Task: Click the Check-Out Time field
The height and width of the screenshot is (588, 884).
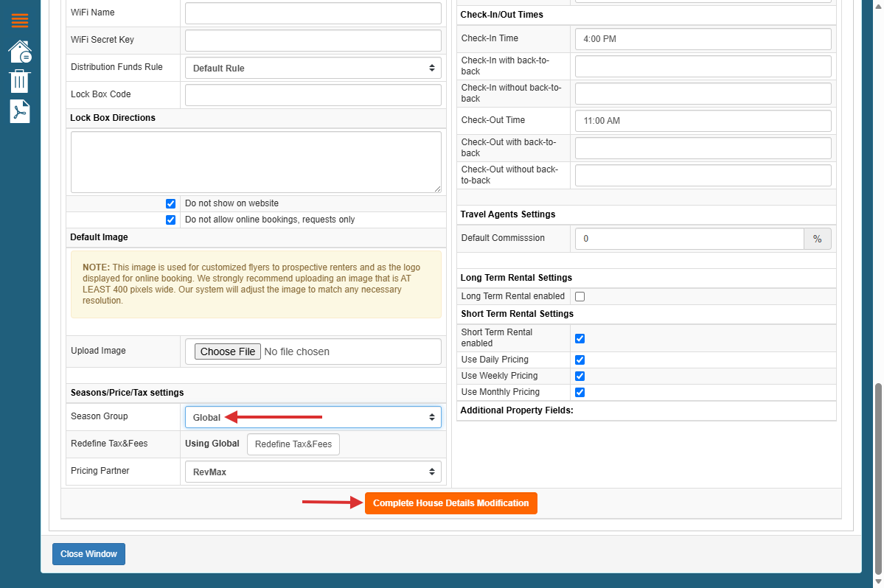Action: pos(703,121)
